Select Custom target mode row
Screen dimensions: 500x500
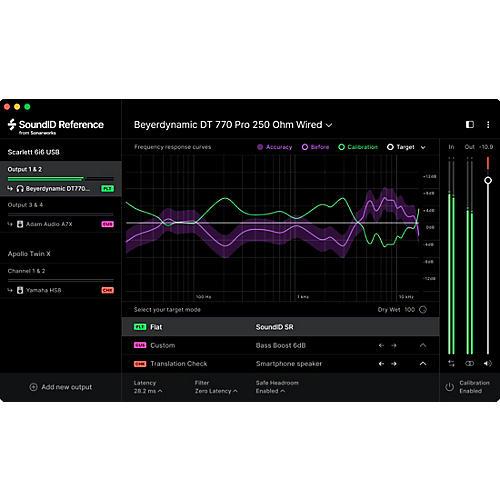pyautogui.click(x=280, y=345)
